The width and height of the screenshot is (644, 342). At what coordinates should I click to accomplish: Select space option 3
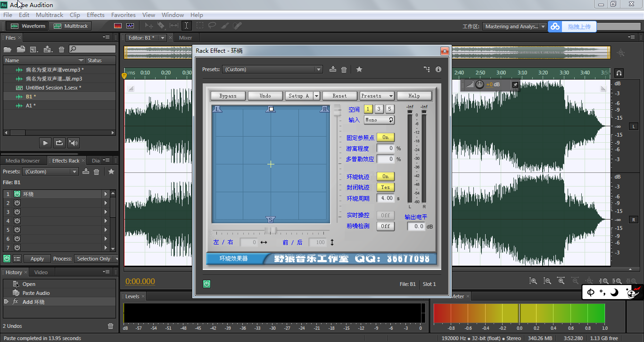[379, 109]
